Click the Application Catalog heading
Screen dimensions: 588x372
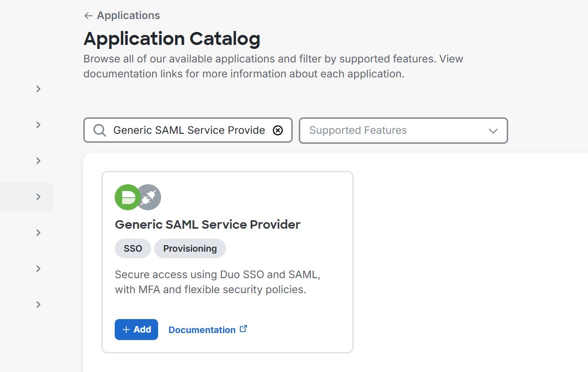tap(172, 38)
